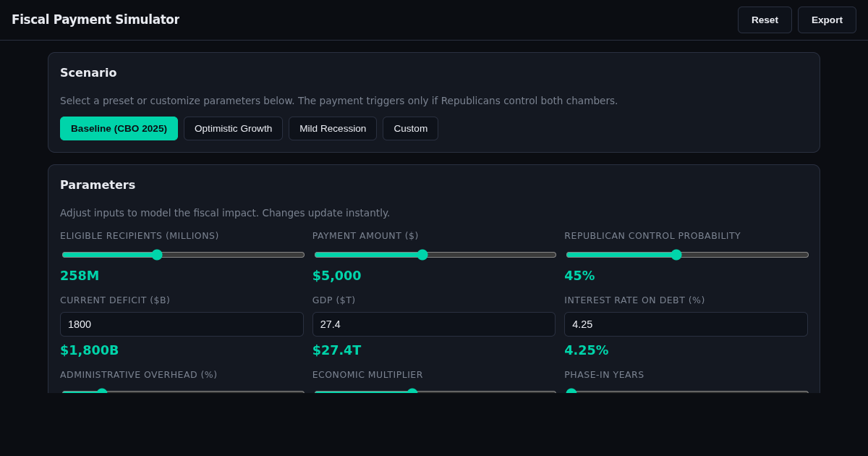This screenshot has width=868, height=456.
Task: Click the Republican Control Probability label
Action: pyautogui.click(x=652, y=236)
